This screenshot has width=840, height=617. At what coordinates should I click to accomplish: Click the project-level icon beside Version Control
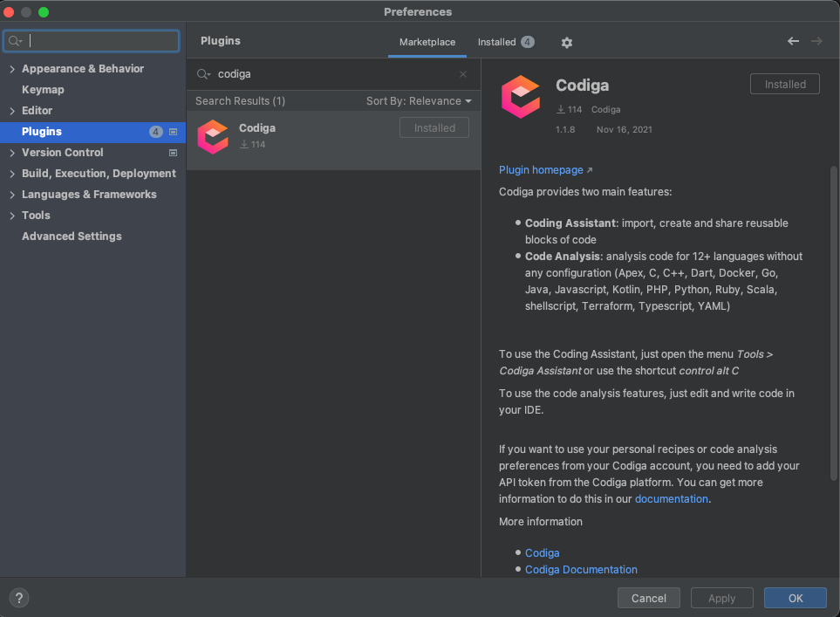coord(173,153)
